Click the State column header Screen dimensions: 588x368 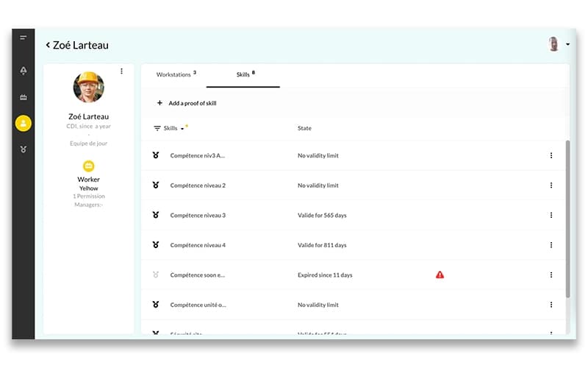click(x=304, y=128)
